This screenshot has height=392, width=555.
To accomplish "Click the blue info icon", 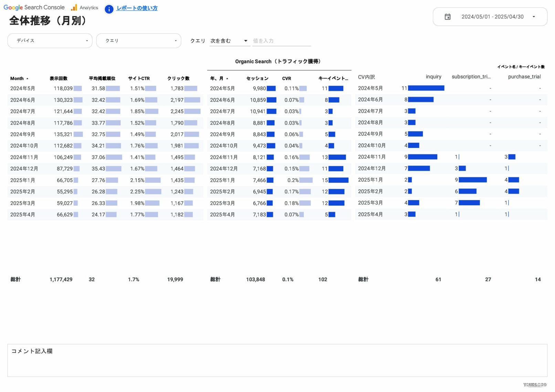I will pyautogui.click(x=109, y=9).
